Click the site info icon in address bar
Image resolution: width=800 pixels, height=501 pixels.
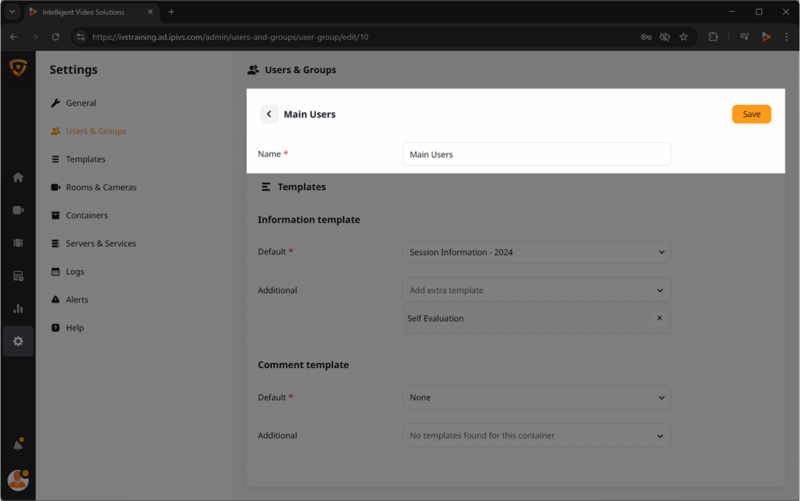[x=80, y=37]
